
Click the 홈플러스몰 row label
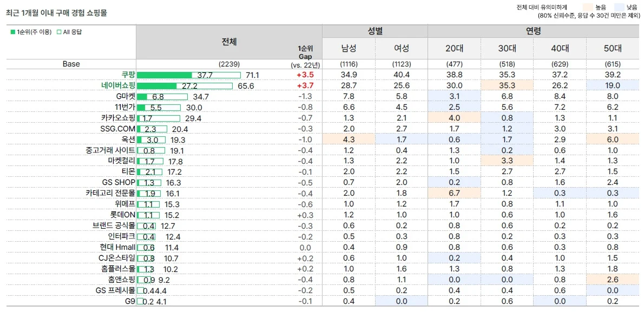point(119,269)
